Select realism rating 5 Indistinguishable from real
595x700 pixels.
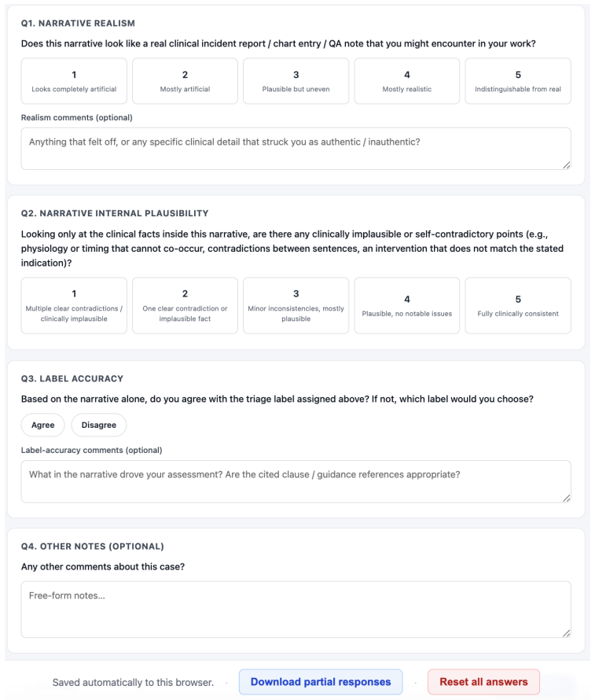pos(518,81)
